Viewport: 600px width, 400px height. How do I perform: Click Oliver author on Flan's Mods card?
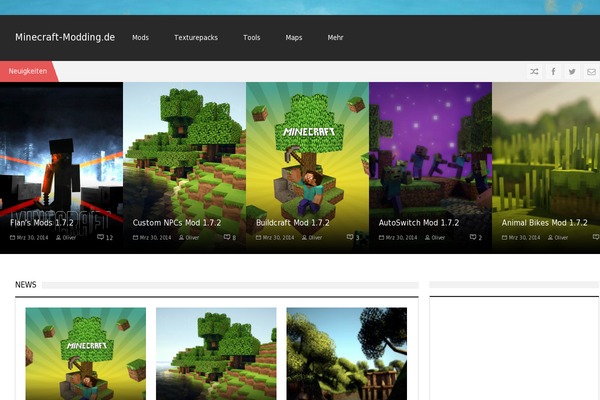tap(69, 238)
